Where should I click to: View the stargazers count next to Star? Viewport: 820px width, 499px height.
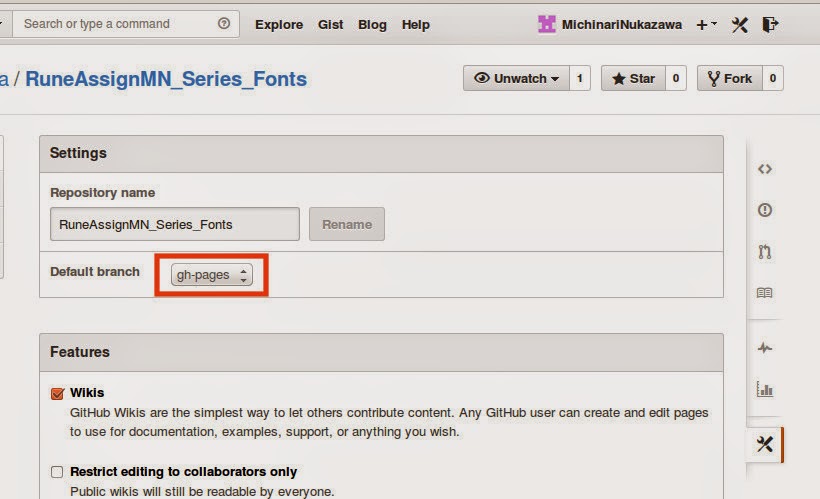tap(676, 78)
